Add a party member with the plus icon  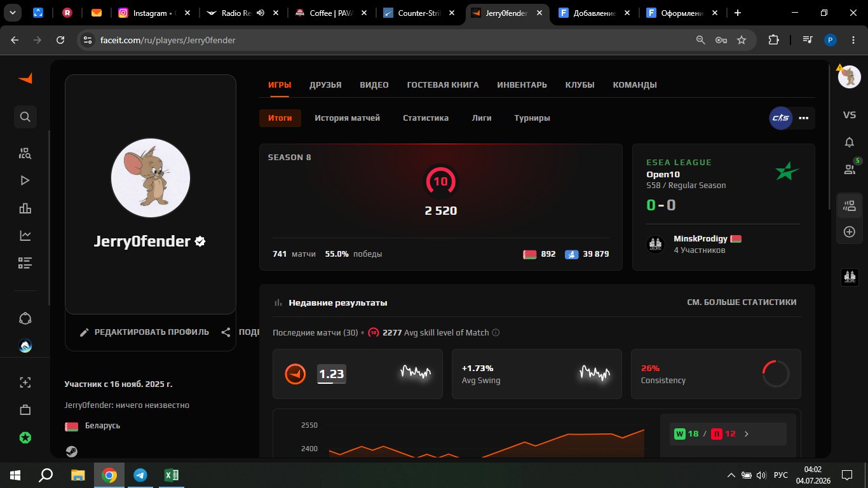pyautogui.click(x=849, y=232)
